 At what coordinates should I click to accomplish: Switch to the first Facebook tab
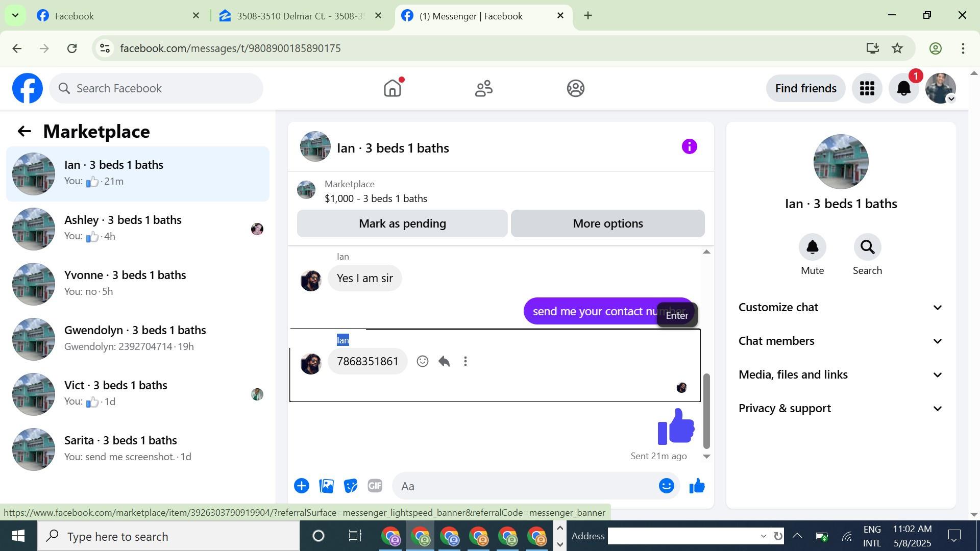tap(117, 16)
